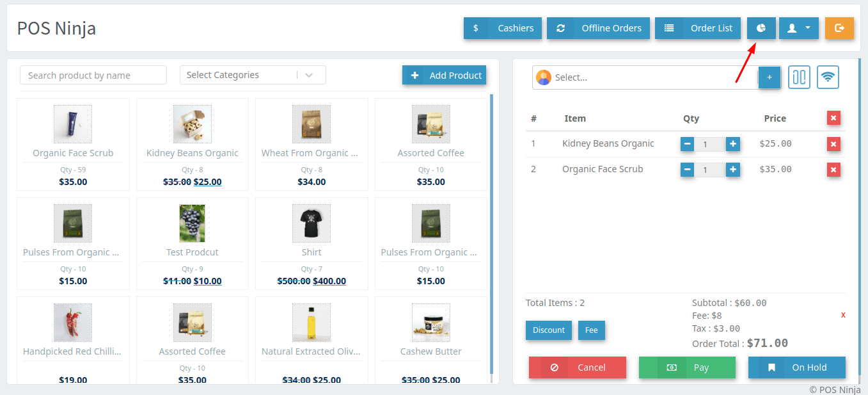Image resolution: width=868 pixels, height=395 pixels.
Task: Expand the Select Categories dropdown
Action: pos(253,75)
